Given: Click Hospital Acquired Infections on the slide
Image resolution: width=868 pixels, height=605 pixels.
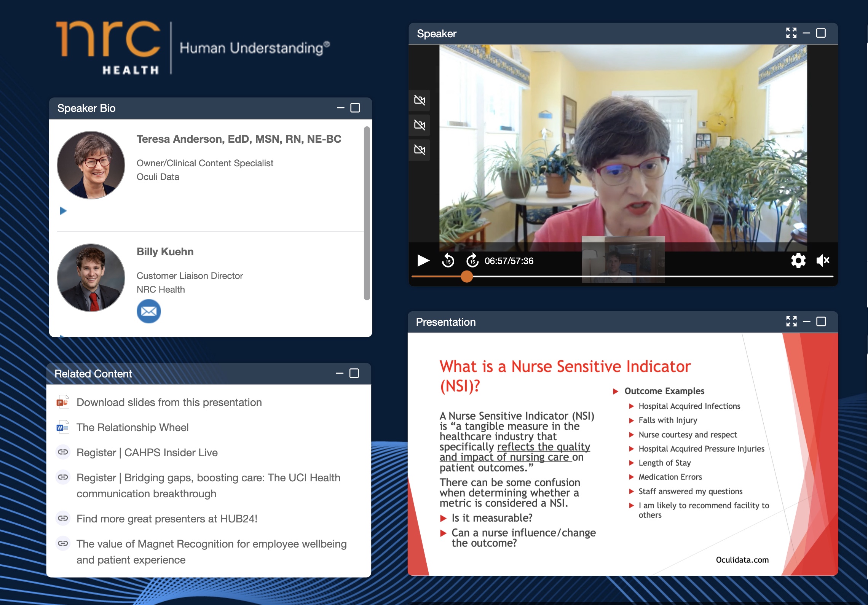Looking at the screenshot, I should tap(689, 406).
